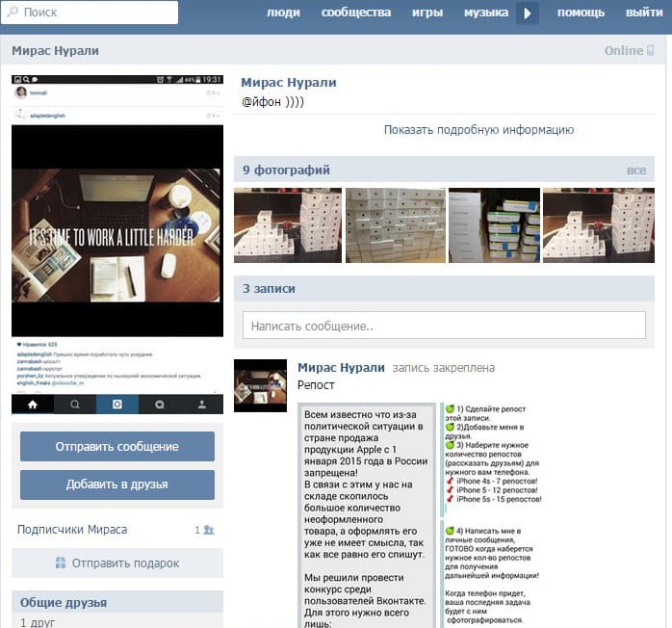Click the post author avatar thumbnail

click(x=260, y=386)
